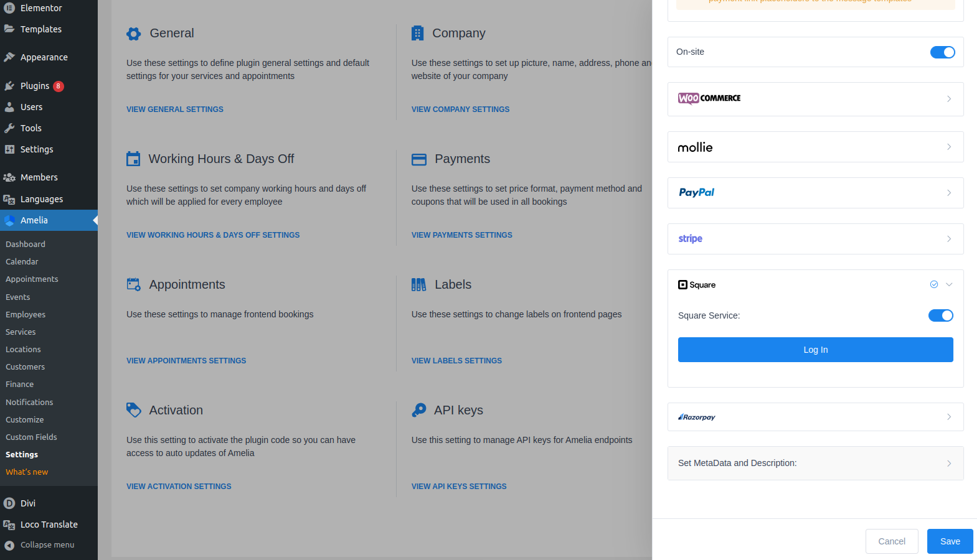Screen dimensions: 977x560
Task: Click the Square Log In button
Action: point(816,350)
